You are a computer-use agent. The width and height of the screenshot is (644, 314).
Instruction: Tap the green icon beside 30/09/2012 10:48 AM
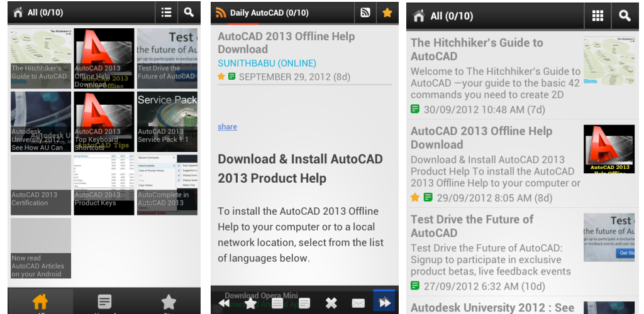[415, 109]
